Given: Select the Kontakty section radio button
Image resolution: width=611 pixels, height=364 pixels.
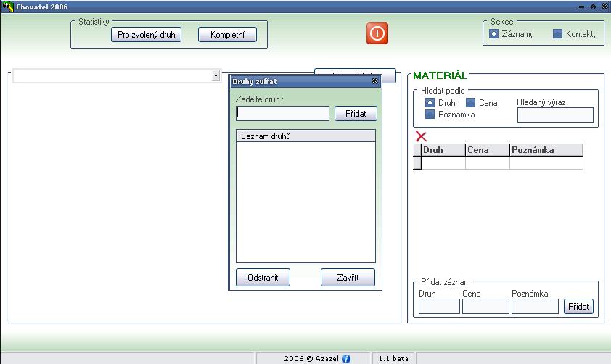Looking at the screenshot, I should 557,34.
